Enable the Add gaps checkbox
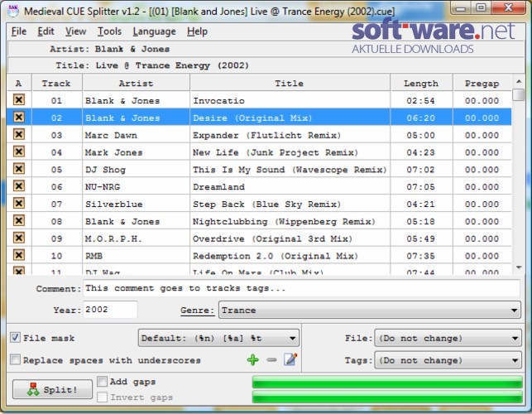Image resolution: width=532 pixels, height=414 pixels. click(102, 382)
